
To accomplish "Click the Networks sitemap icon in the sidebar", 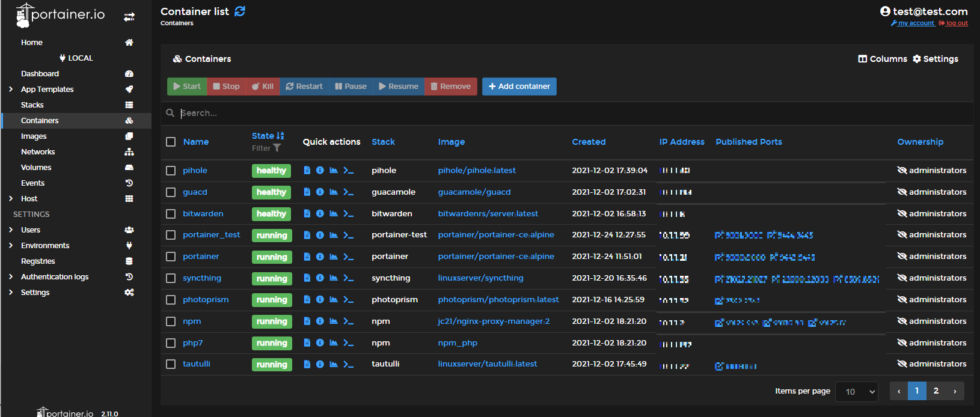I will click(x=129, y=152).
